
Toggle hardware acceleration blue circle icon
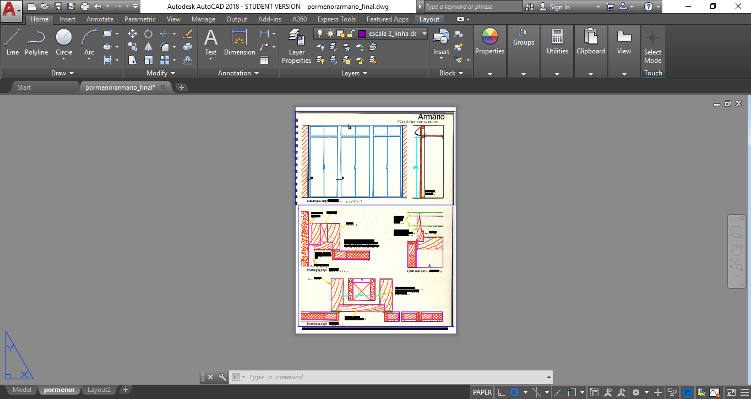(688, 392)
